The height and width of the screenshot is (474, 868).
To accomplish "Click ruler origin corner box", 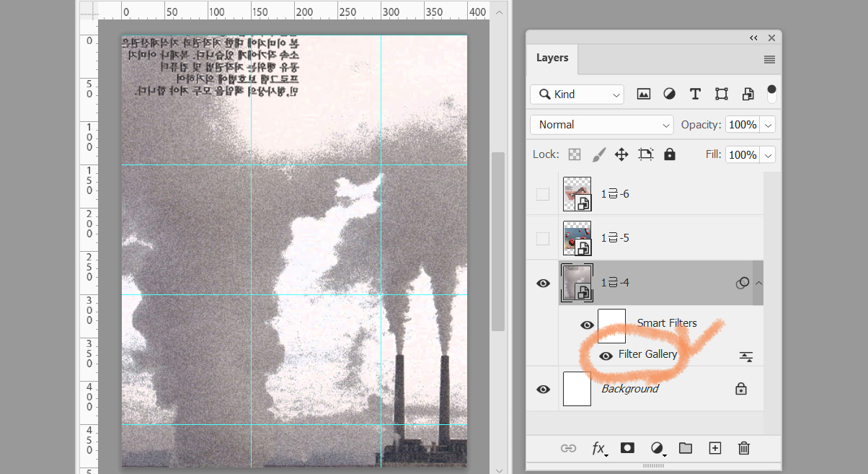I will click(87, 10).
